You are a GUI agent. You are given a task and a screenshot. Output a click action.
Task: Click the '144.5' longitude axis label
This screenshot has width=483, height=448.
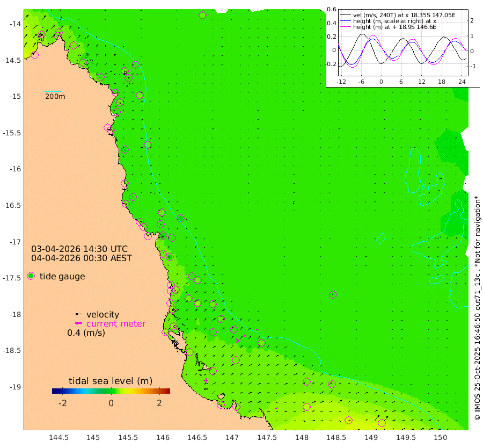[58, 437]
